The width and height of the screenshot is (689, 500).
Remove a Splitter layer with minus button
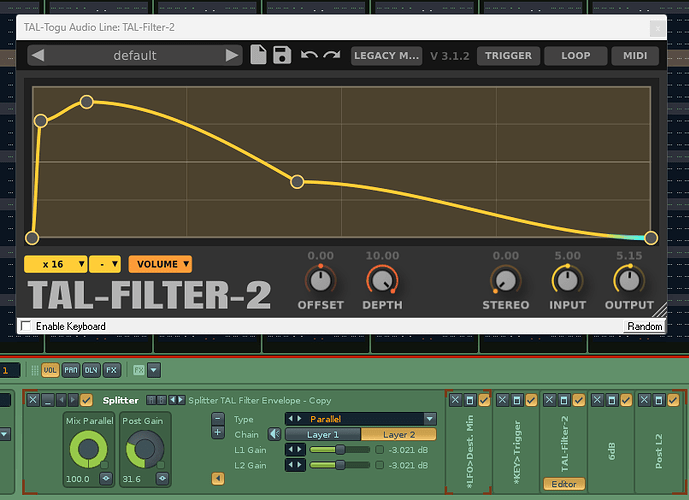tap(218, 418)
